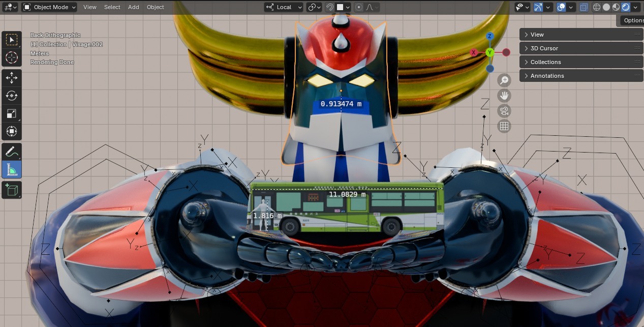Screen dimensions: 644x327
Task: Expand the Annotations panel
Action: 581,76
